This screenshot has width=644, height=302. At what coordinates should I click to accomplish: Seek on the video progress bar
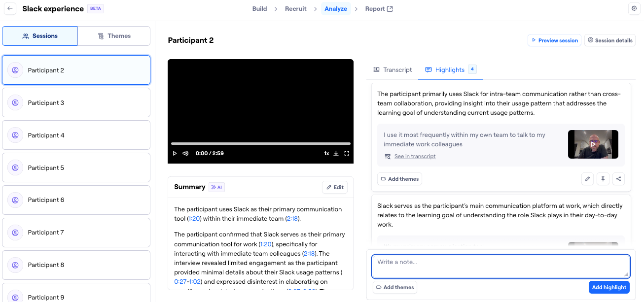click(261, 143)
